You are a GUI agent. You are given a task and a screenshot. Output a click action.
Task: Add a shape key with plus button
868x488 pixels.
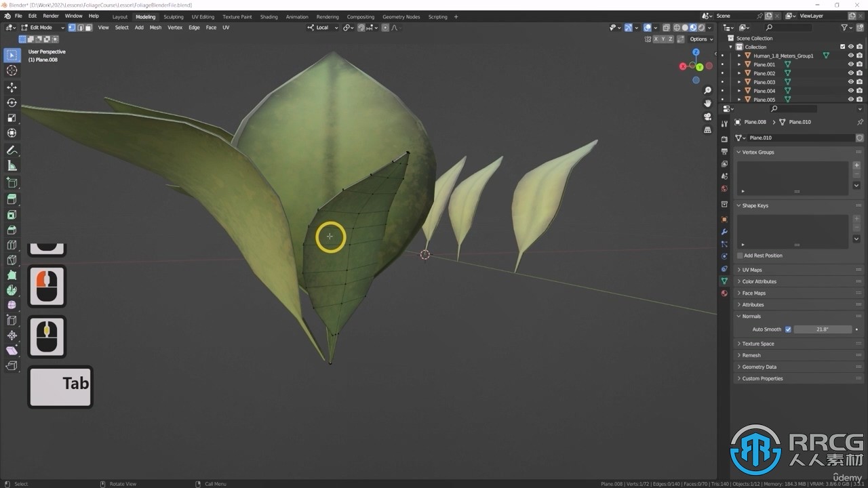856,219
